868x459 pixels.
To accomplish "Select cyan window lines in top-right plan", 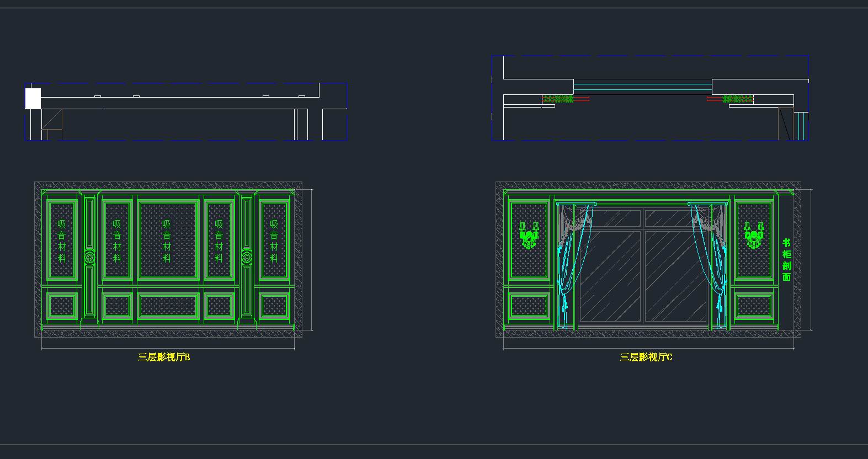I will pyautogui.click(x=642, y=87).
